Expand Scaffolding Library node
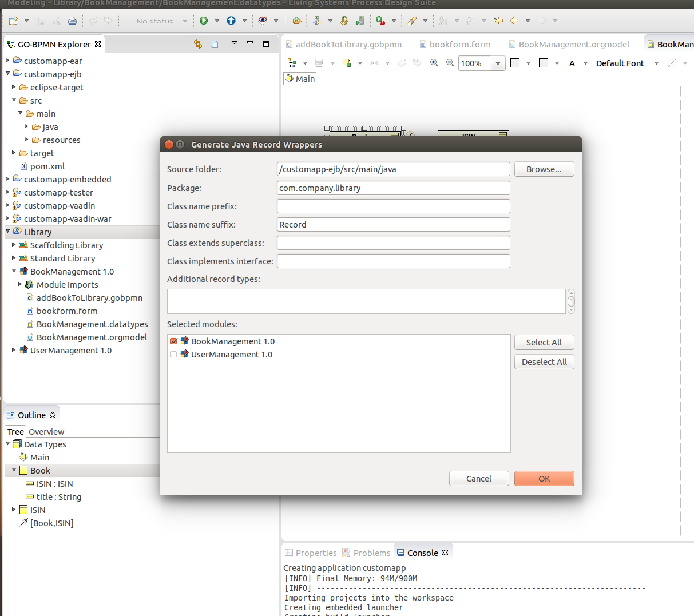 pos(14,245)
